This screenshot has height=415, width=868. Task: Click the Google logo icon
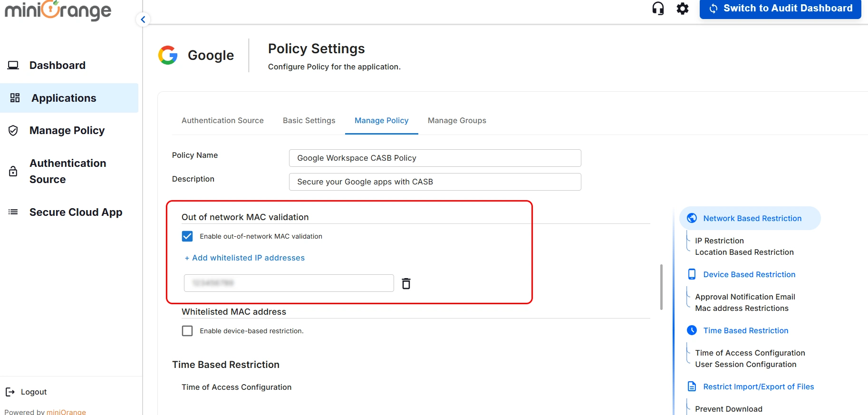[x=168, y=55]
